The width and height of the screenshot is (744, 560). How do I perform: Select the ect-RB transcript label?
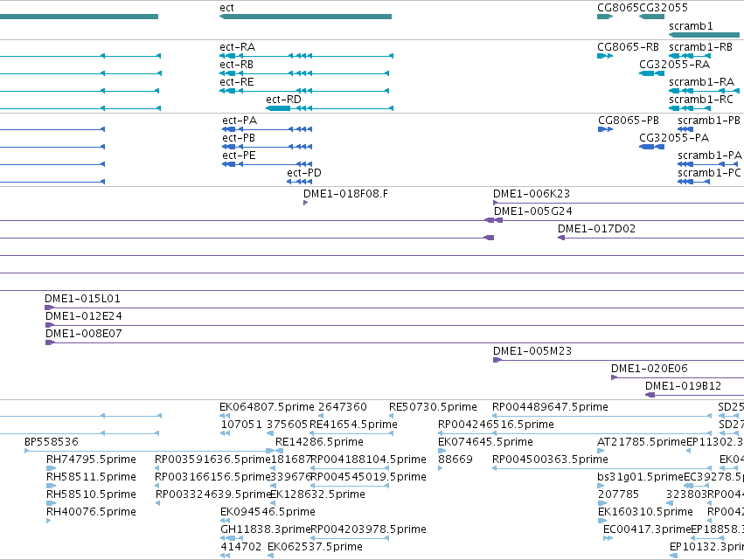pos(236,65)
